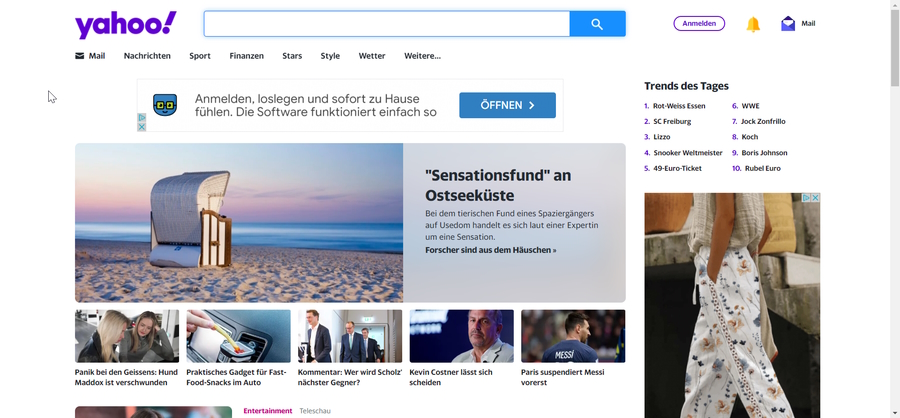
Task: Switch to the Teleschau tab
Action: point(315,411)
